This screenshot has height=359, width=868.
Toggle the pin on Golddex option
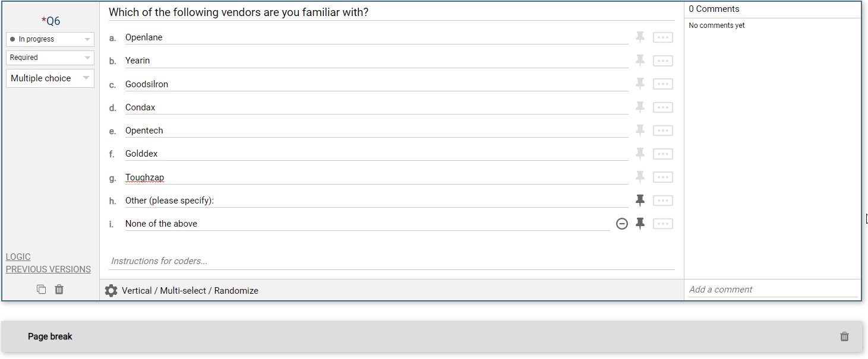coord(640,154)
